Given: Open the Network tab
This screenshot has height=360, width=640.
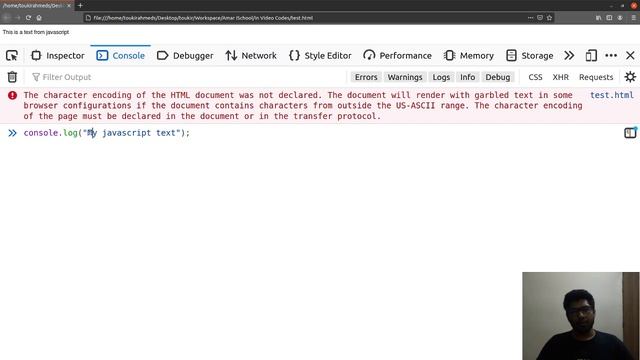Looking at the screenshot, I should 251,56.
